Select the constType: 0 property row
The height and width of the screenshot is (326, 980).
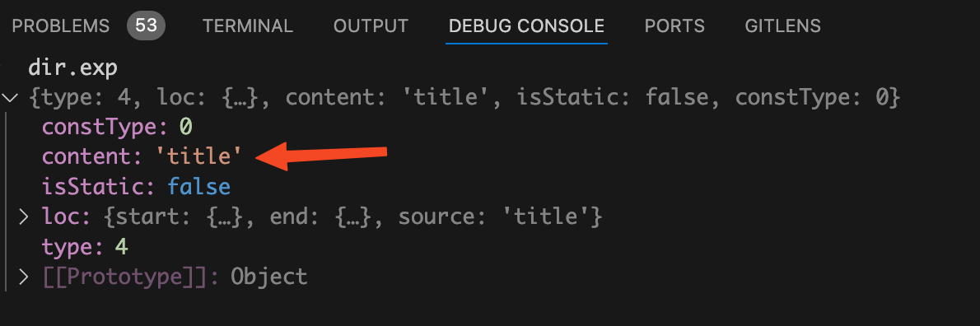tap(117, 128)
